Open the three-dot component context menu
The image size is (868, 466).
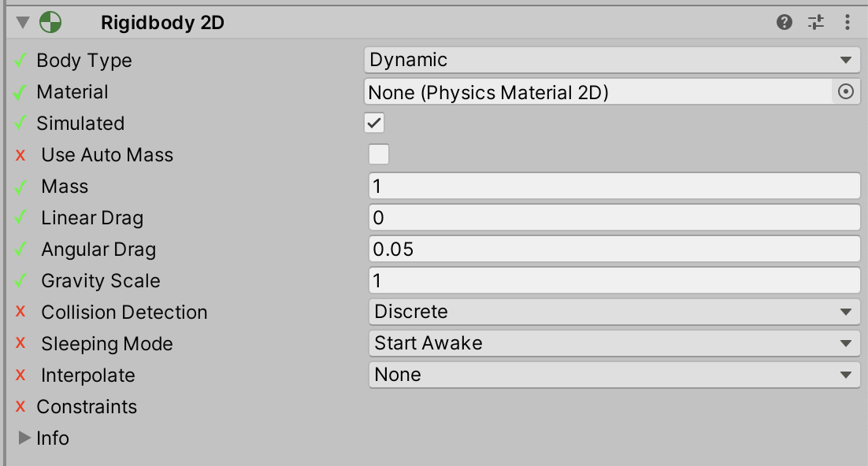(848, 23)
